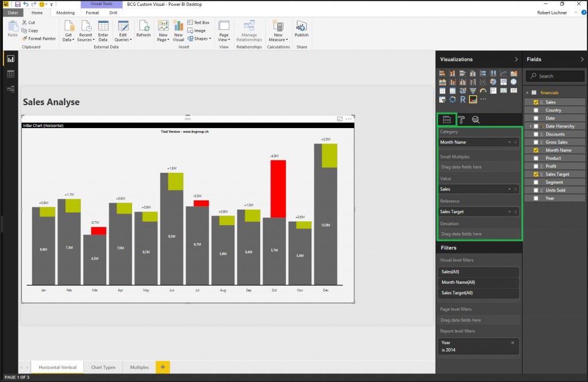Expand the Date Hierarchy field
Screen dimensions: 588x382
click(x=530, y=126)
